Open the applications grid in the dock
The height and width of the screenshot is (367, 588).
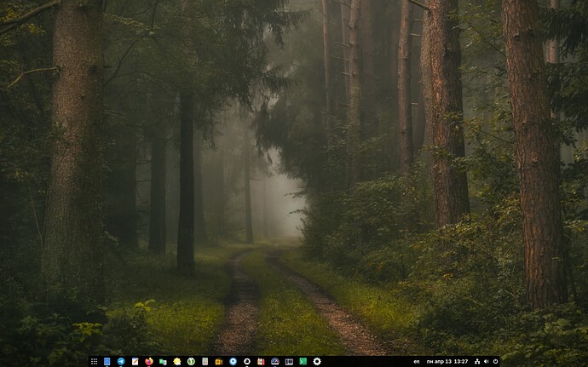94,361
